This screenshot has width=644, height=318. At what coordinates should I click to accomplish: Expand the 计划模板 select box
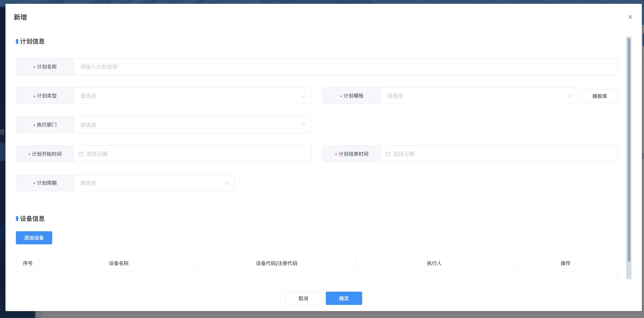tap(475, 96)
